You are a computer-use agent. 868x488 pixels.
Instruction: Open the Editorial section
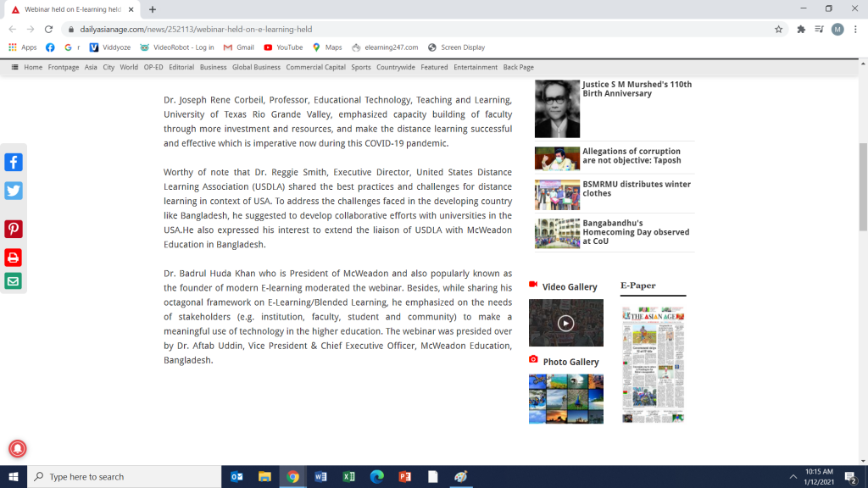[181, 67]
